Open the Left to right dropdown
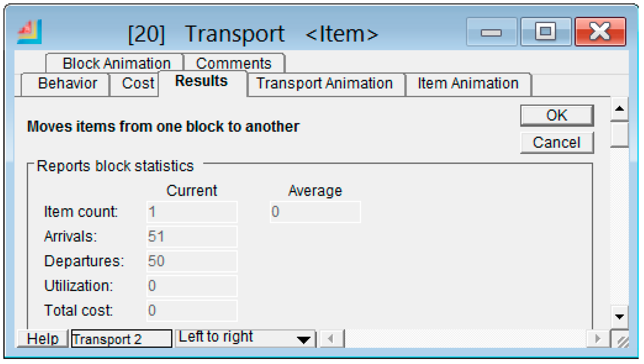The width and height of the screenshot is (644, 364). [304, 339]
